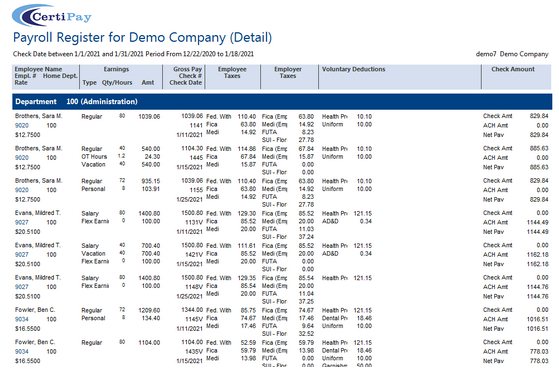This screenshot has height=371, width=559.
Task: Open employee 9027 link for check 1148V
Action: pyautogui.click(x=22, y=287)
